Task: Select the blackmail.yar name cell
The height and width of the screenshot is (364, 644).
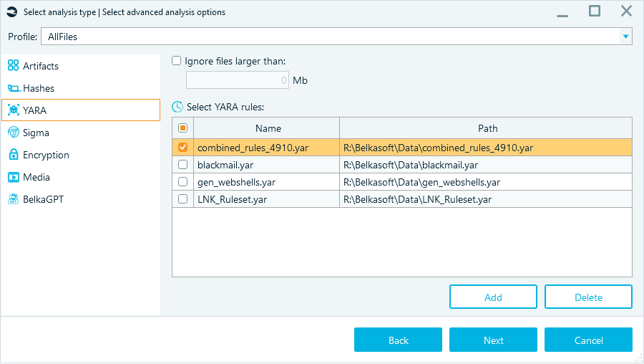Action: tap(267, 165)
